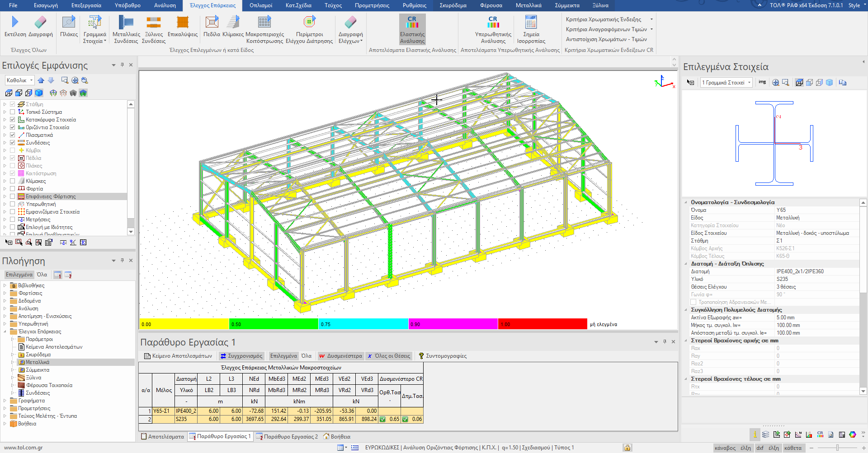The width and height of the screenshot is (868, 453).
Task: Switch to Παράθυρο Εργασίας 2 tab
Action: point(287,437)
